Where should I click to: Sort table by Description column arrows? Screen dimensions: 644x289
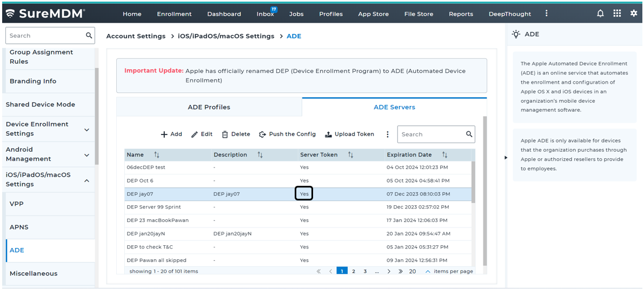(260, 154)
